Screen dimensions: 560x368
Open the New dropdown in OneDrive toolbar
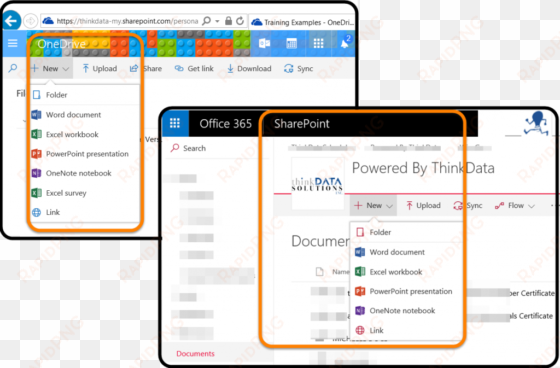pos(50,69)
